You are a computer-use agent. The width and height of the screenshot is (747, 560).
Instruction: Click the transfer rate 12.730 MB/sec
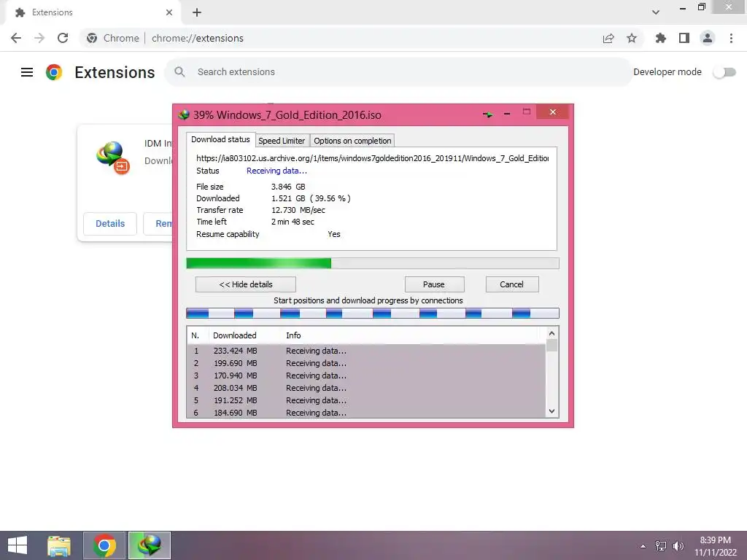click(298, 210)
